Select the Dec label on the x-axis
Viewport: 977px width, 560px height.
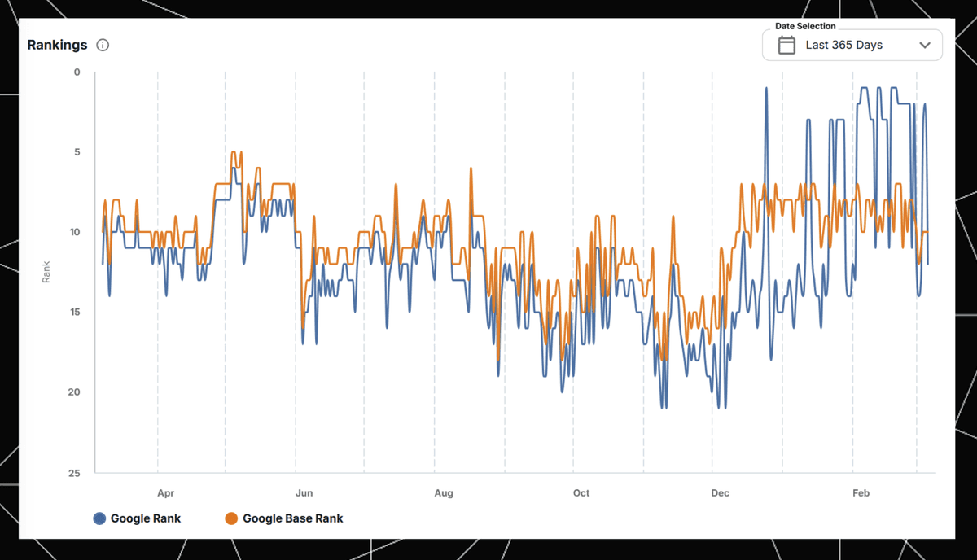pyautogui.click(x=720, y=493)
